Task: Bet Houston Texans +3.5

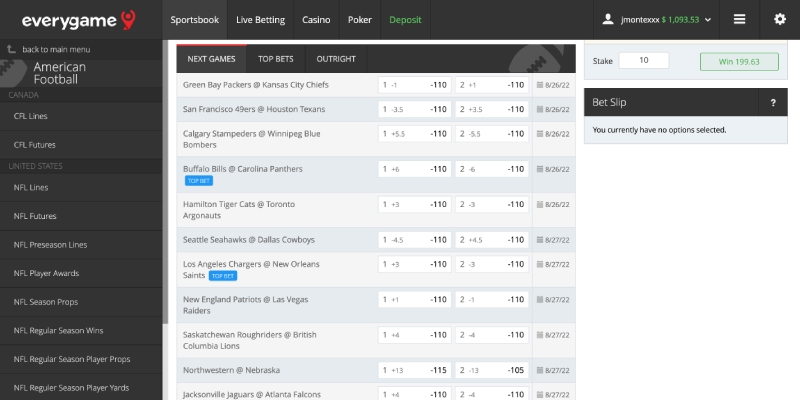Action: click(x=492, y=110)
